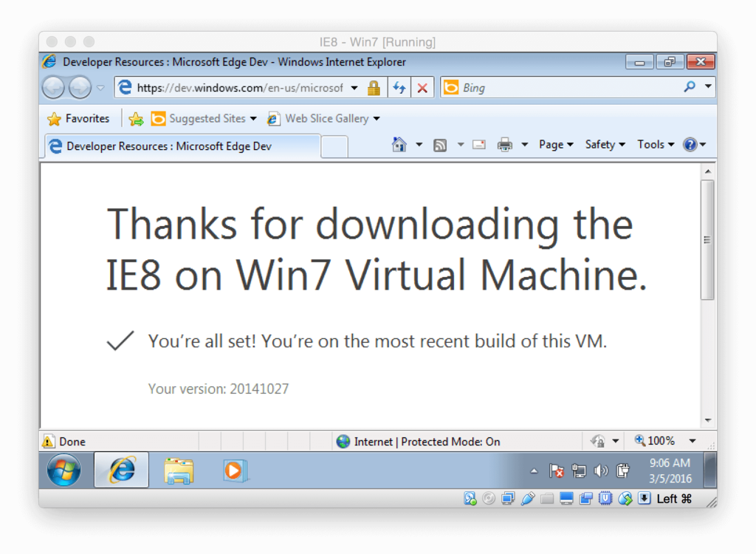Open the Safety menu
The height and width of the screenshot is (554, 756).
click(x=605, y=144)
